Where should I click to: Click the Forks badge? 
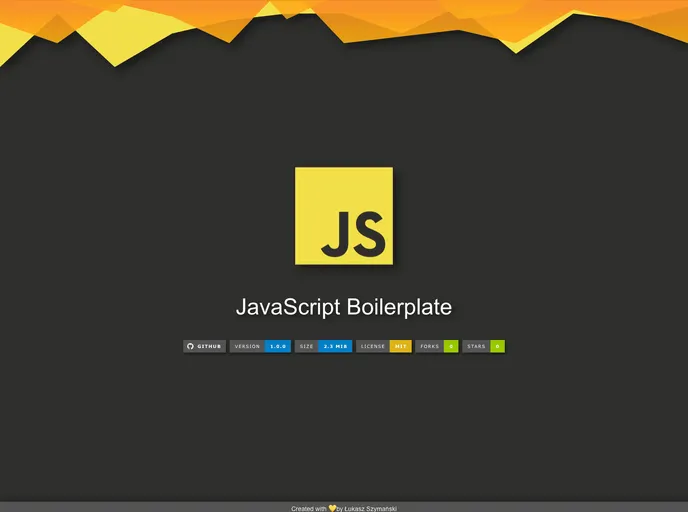[x=437, y=346]
